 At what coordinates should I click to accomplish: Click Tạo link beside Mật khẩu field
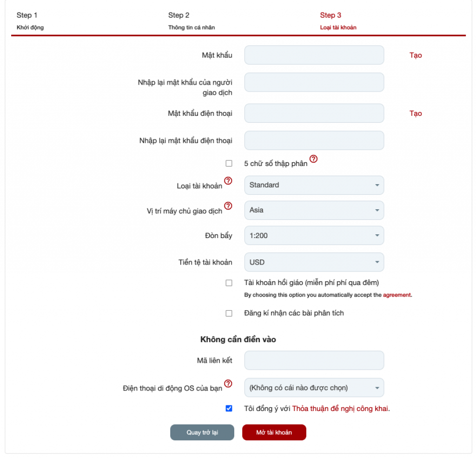click(416, 55)
